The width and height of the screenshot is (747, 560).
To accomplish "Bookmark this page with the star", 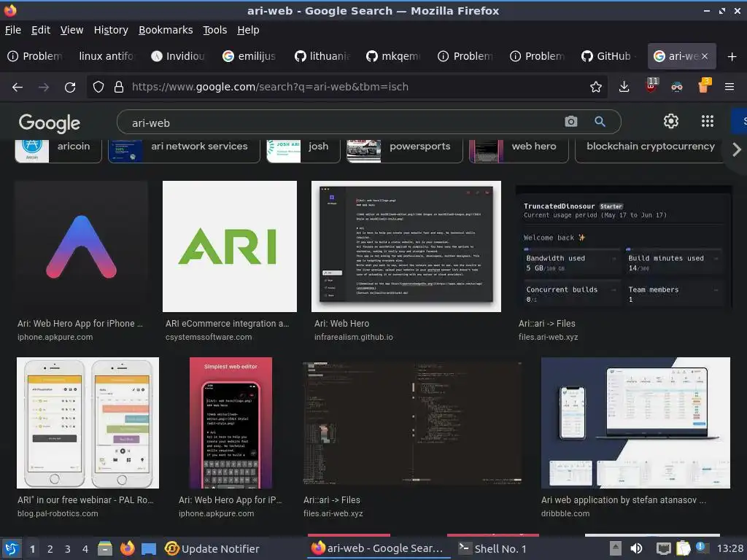I will point(595,87).
